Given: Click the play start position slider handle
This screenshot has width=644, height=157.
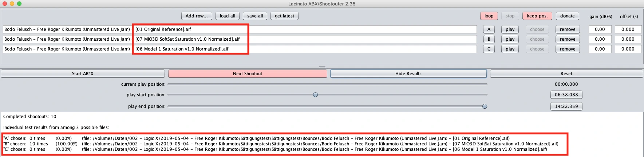Looking at the screenshot, I should (x=315, y=95).
